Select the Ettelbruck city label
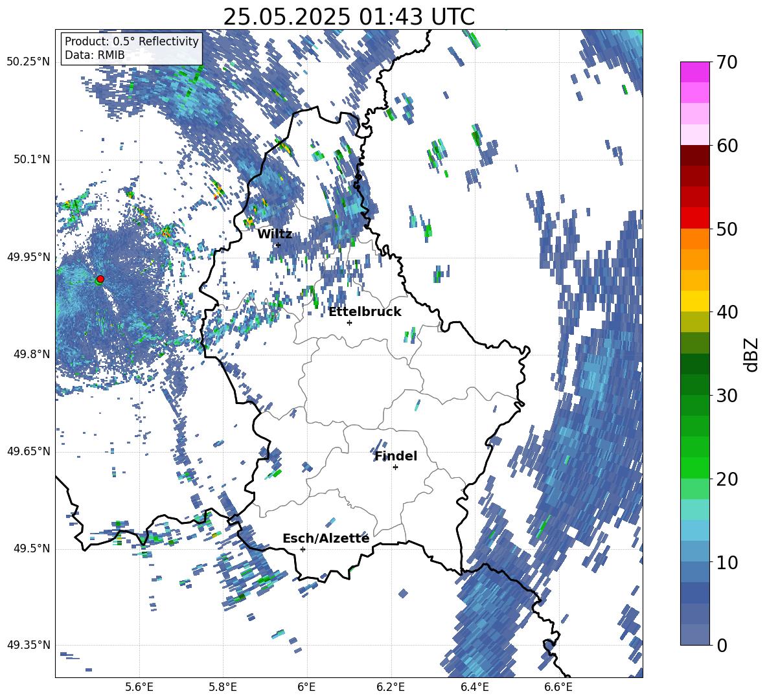Screen dimensions: 767x700 point(365,312)
